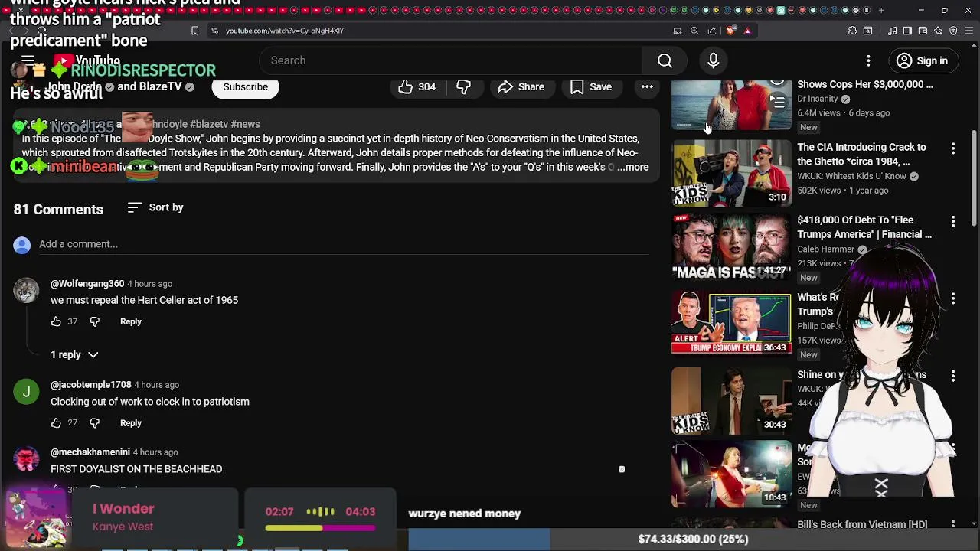This screenshot has width=980, height=551.
Task: Click the zoom magnifier icon in address bar
Action: 694,31
